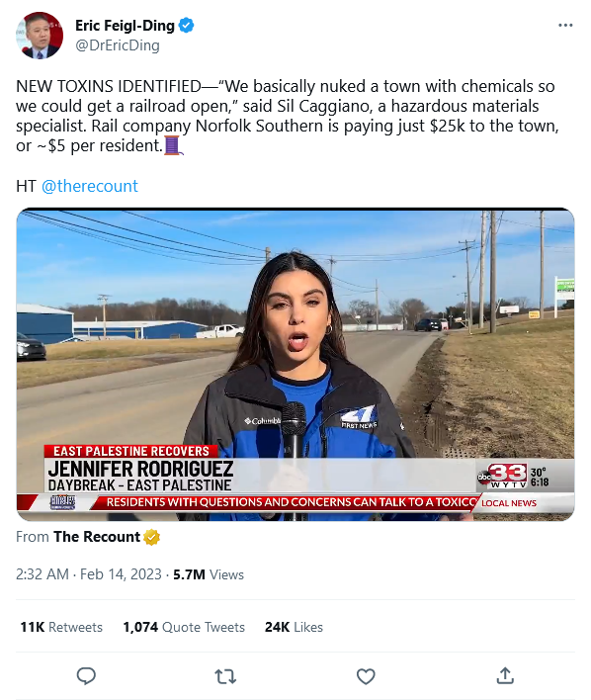Open the @therecount mention link
The width and height of the screenshot is (591, 700).
click(x=90, y=186)
